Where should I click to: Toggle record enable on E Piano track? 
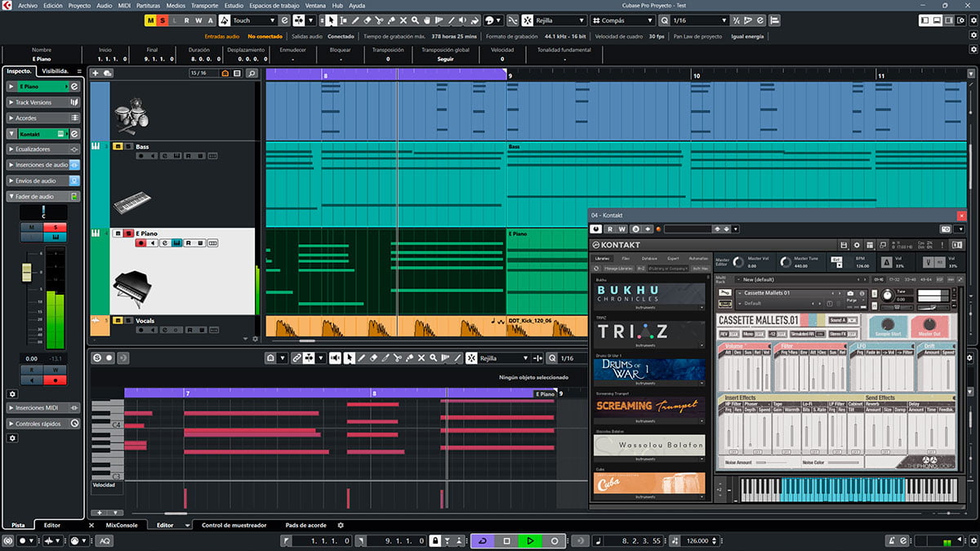tap(140, 243)
